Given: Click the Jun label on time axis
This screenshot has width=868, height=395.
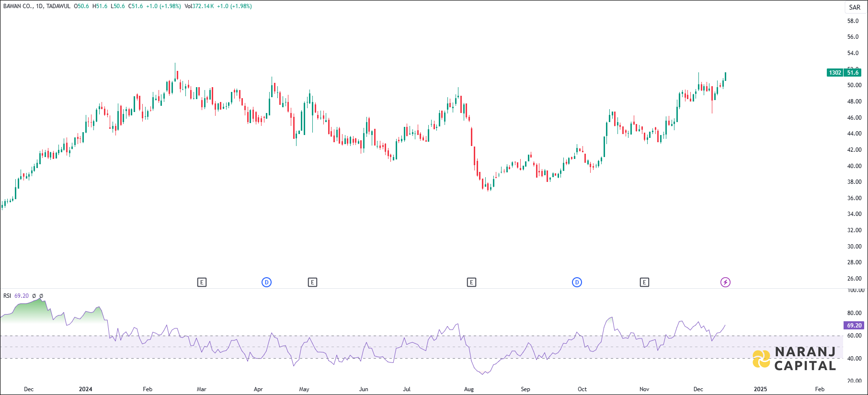Looking at the screenshot, I should [364, 389].
